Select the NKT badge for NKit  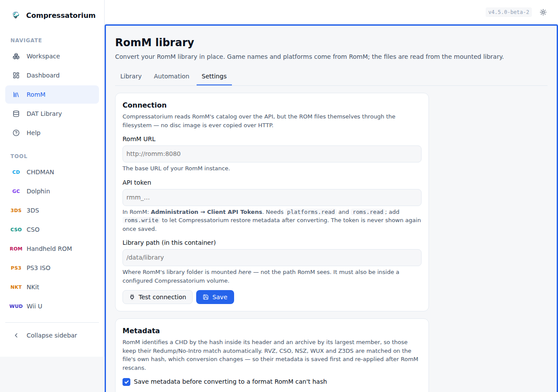click(x=16, y=287)
